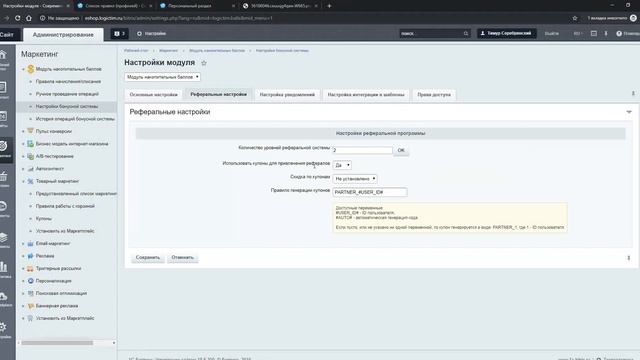Click the sidebar scrollbar right arrow
This screenshot has height=360, width=640.
[x=114, y=343]
